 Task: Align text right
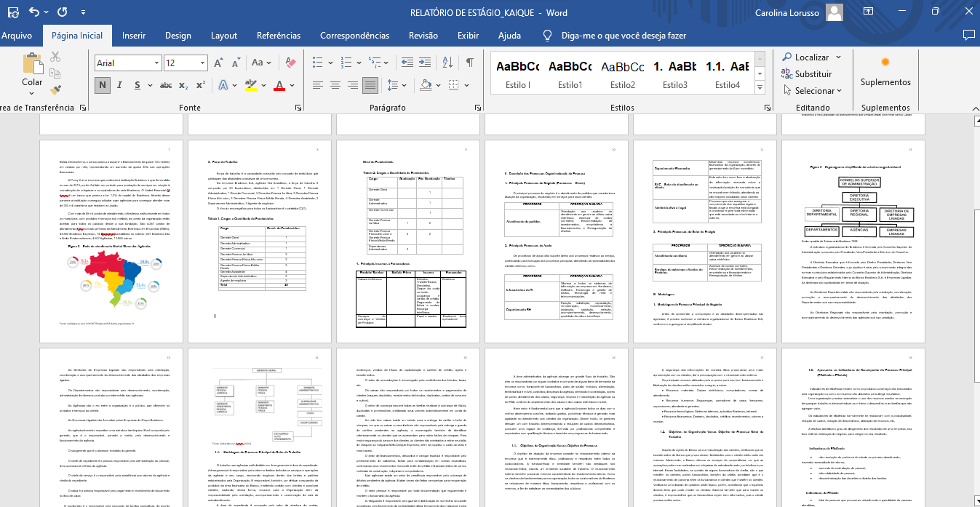354,85
